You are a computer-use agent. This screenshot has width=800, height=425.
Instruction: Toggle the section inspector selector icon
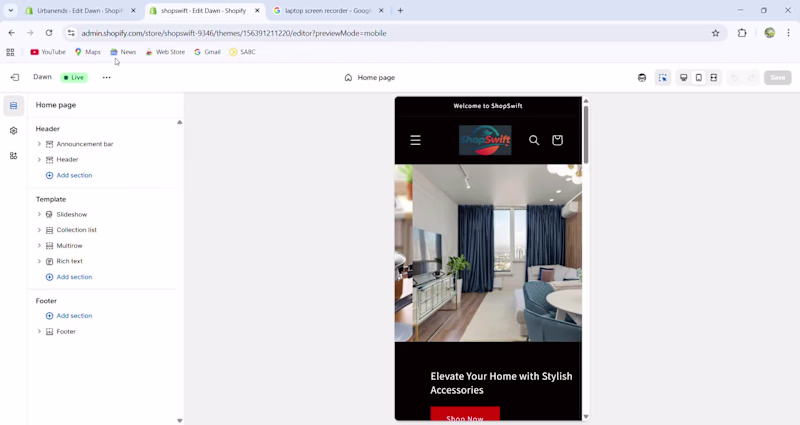point(662,78)
